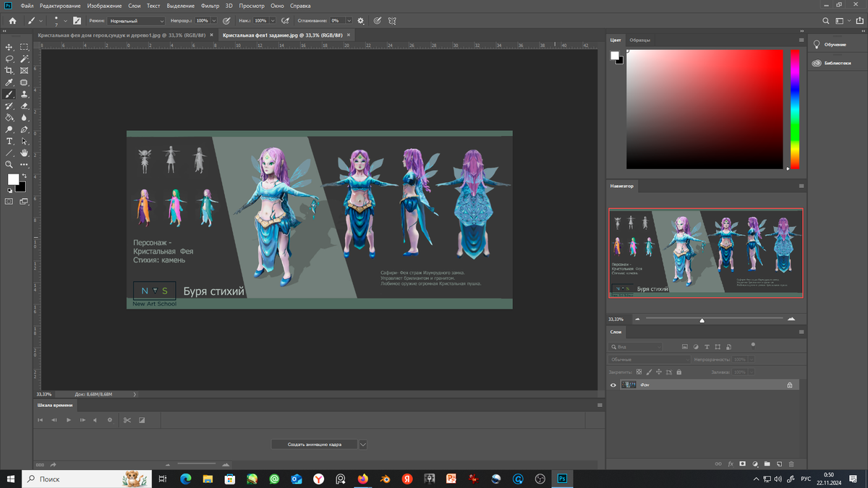Toggle airbrush-style build-up

(x=286, y=21)
